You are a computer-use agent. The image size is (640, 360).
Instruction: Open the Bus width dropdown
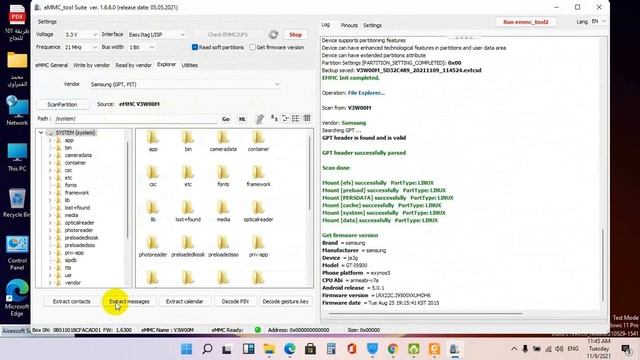(142, 47)
